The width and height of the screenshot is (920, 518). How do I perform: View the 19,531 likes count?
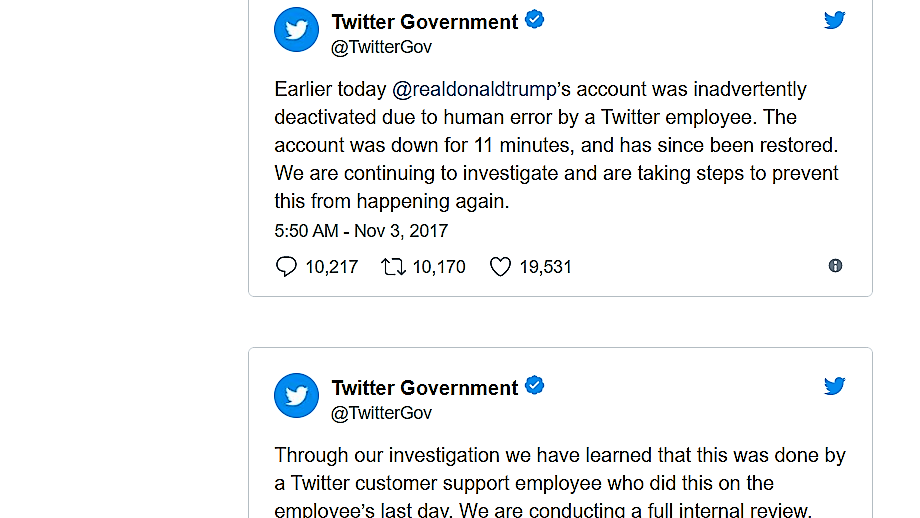546,267
